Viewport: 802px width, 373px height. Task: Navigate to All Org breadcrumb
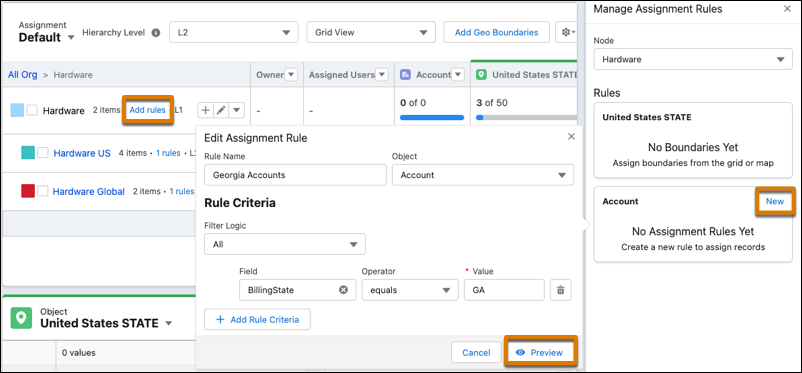tap(23, 75)
